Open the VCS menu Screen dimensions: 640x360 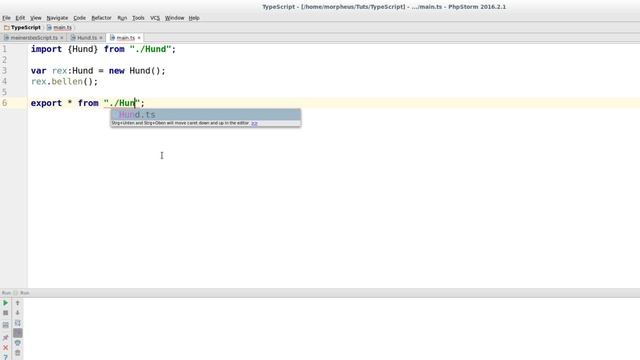click(x=155, y=18)
